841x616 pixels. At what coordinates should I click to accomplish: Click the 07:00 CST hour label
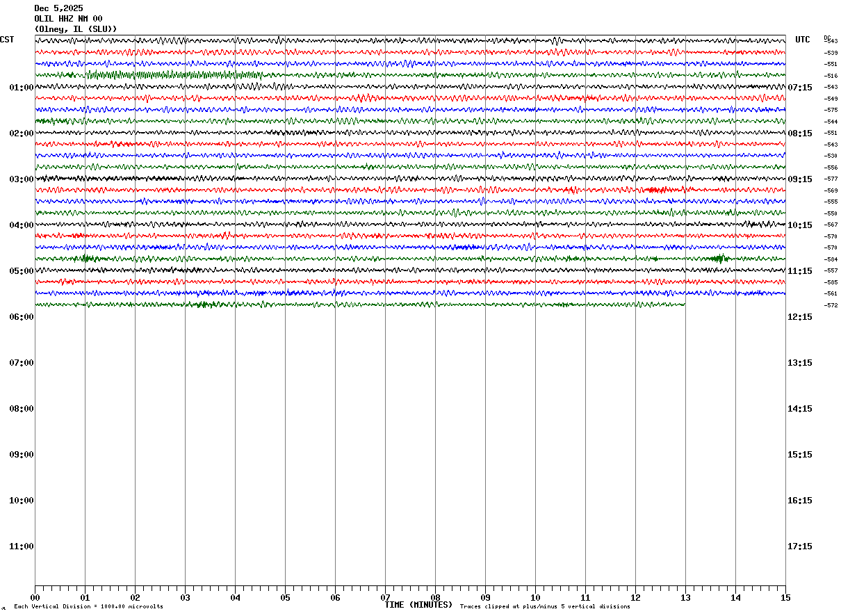pyautogui.click(x=22, y=363)
